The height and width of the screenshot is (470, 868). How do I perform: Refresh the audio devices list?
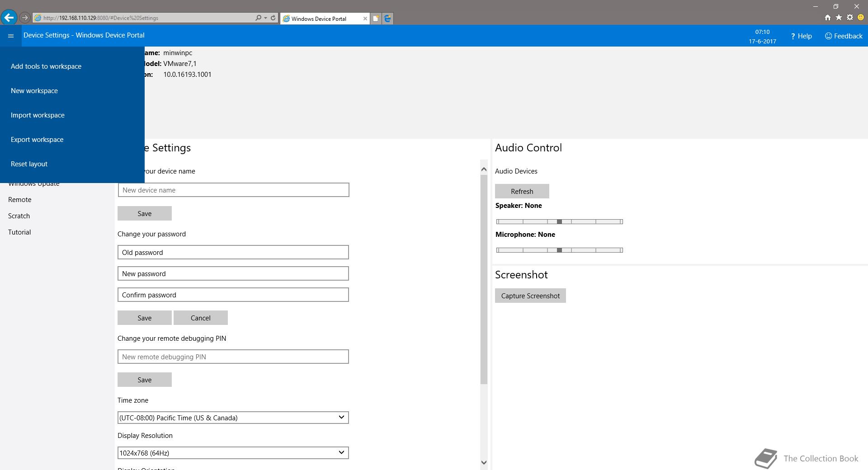tap(522, 191)
